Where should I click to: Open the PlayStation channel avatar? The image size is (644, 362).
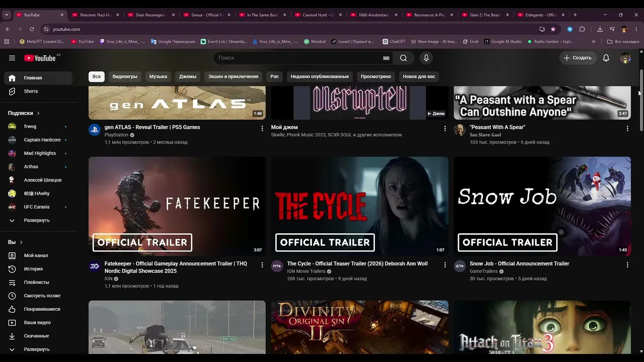pyautogui.click(x=95, y=130)
